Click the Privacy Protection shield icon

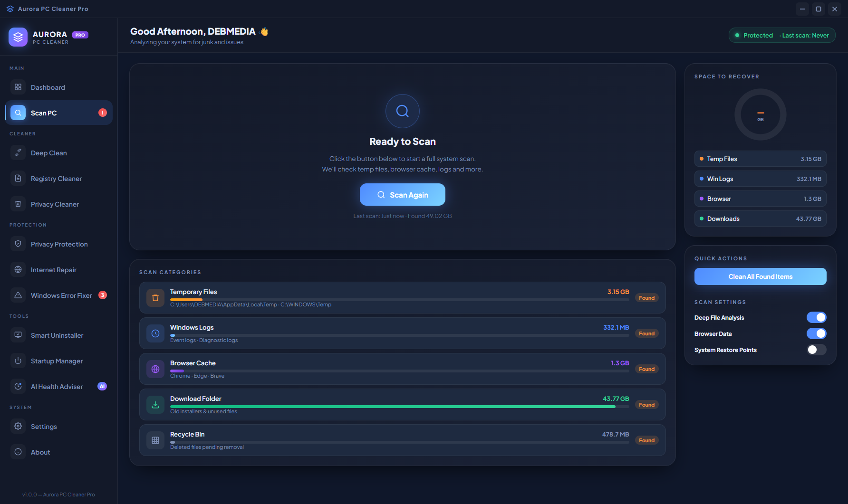(x=18, y=244)
